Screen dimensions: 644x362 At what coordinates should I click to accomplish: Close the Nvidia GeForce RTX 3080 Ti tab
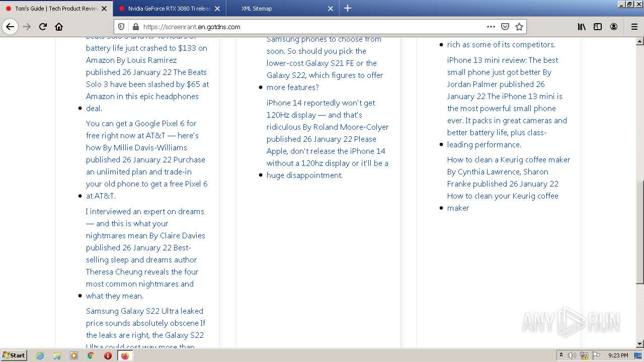(217, 9)
